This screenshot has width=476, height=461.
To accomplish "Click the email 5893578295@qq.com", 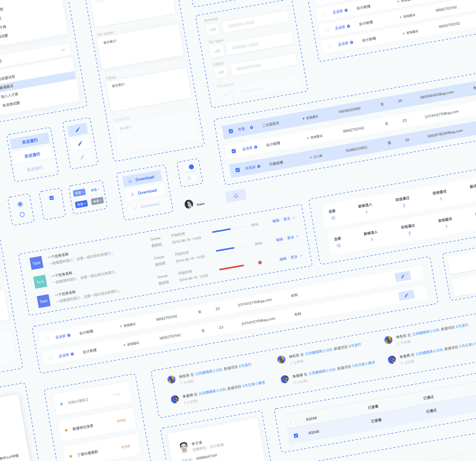I will click(x=445, y=134).
